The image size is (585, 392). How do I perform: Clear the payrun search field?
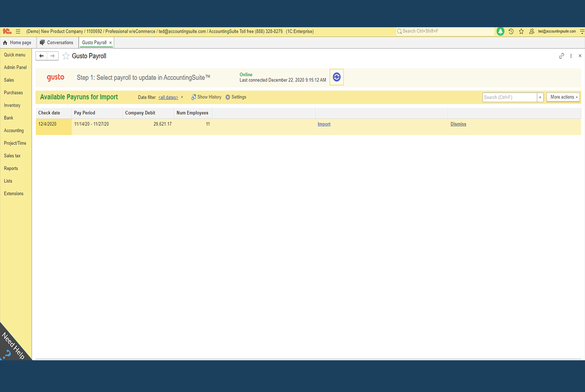(x=540, y=97)
